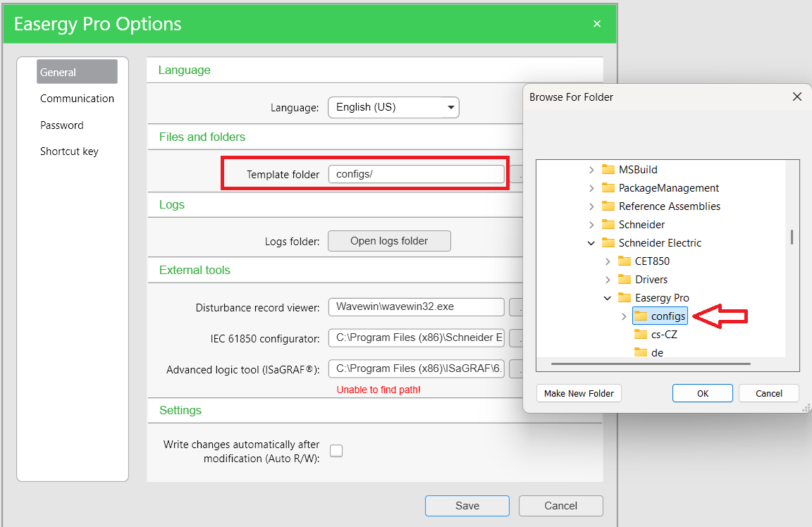Select the de folder icon

tap(641, 352)
